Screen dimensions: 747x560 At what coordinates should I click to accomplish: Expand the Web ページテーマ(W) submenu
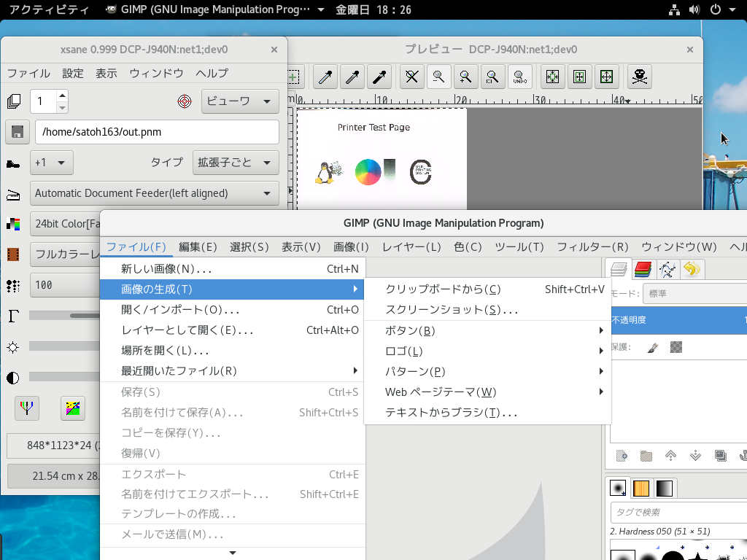[x=487, y=392]
